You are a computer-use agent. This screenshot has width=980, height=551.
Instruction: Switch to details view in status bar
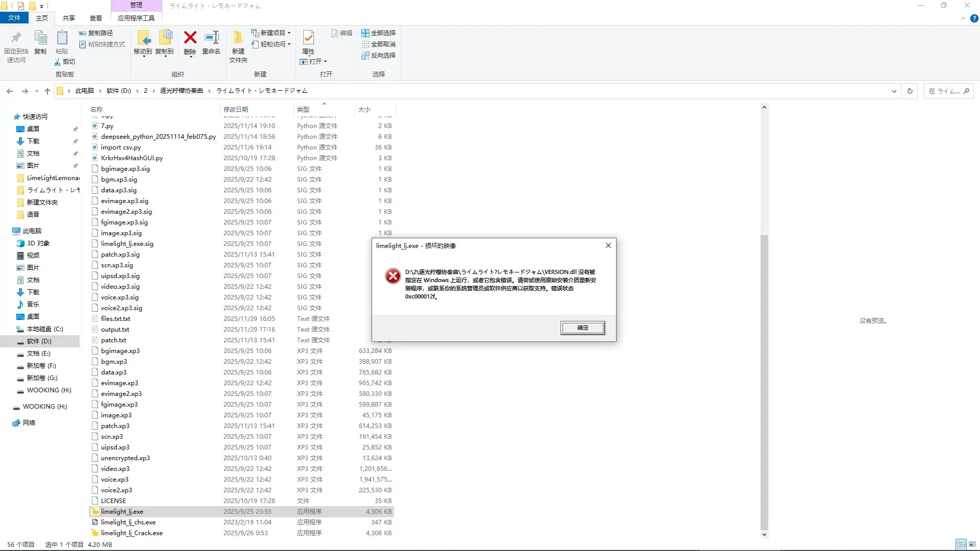(961, 544)
